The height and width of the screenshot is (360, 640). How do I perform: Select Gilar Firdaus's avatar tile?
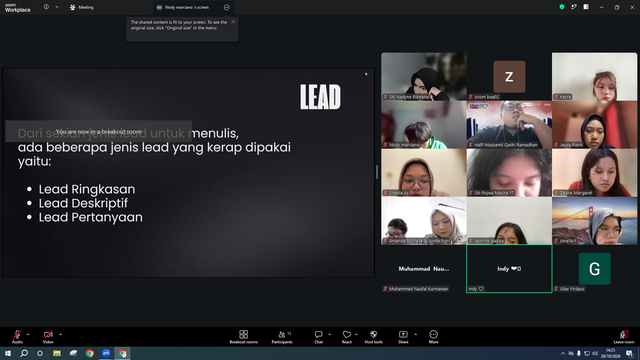coord(594,269)
